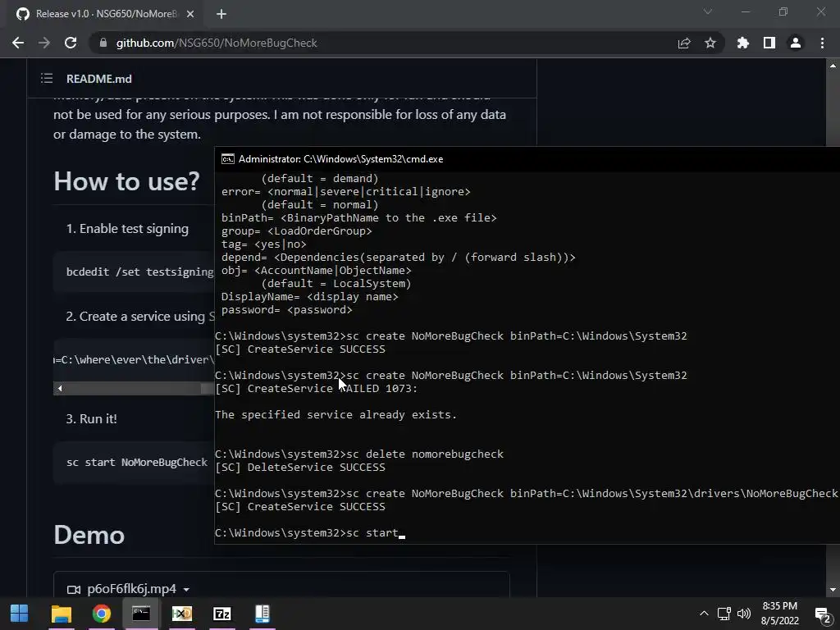The height and width of the screenshot is (630, 840).
Task: Open the Chrome extensions puzzle icon
Action: click(x=743, y=43)
